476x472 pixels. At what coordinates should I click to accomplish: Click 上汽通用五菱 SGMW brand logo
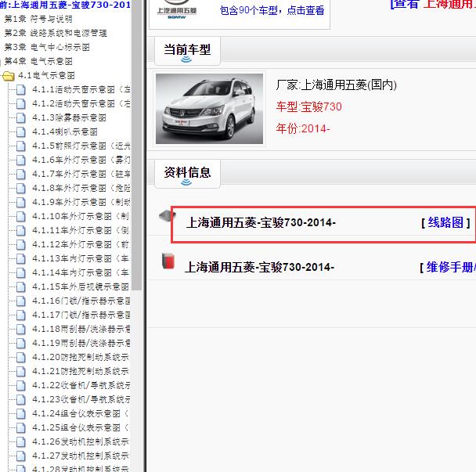pos(177,11)
